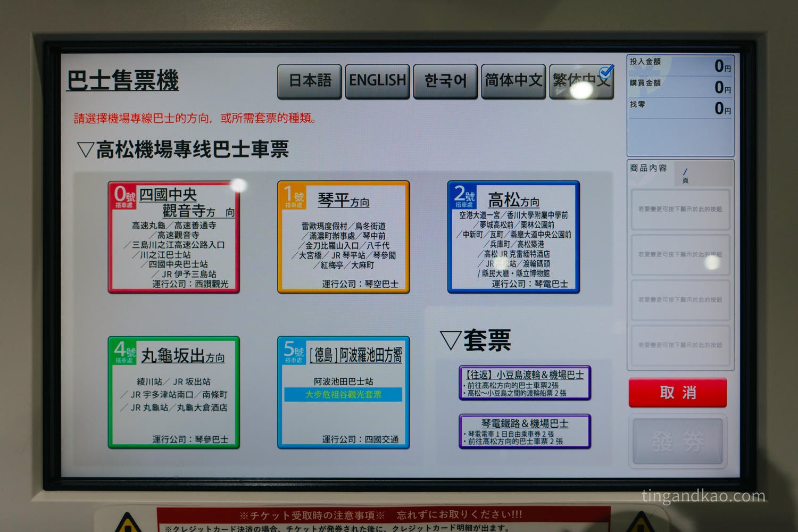Select the checked 繁体中文 language button
The height and width of the screenshot is (532, 798).
(x=581, y=81)
